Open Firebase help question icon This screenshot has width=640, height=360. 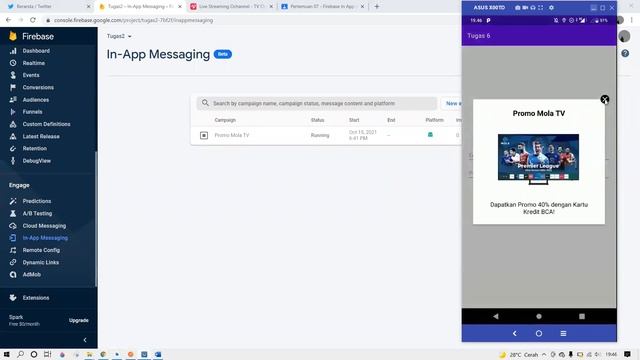[x=625, y=53]
